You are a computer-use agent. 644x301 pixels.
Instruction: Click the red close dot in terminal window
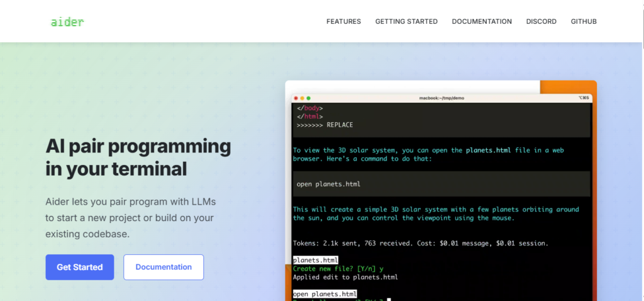coord(296,98)
